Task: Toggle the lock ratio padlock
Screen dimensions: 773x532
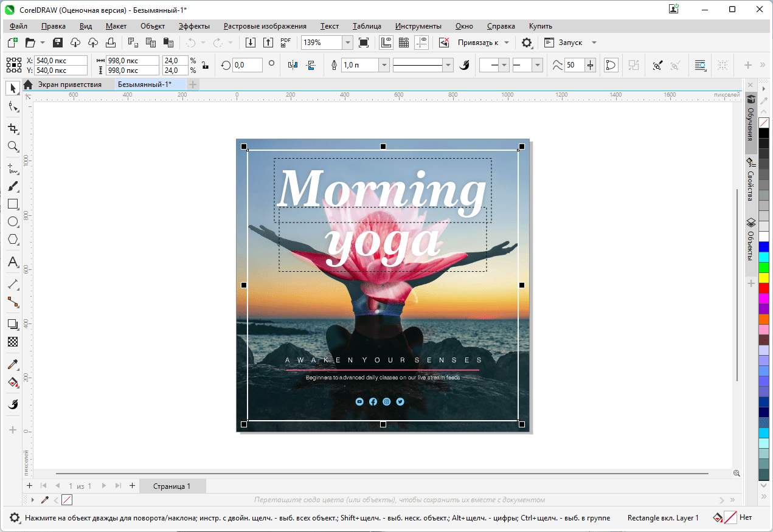Action: tap(205, 65)
